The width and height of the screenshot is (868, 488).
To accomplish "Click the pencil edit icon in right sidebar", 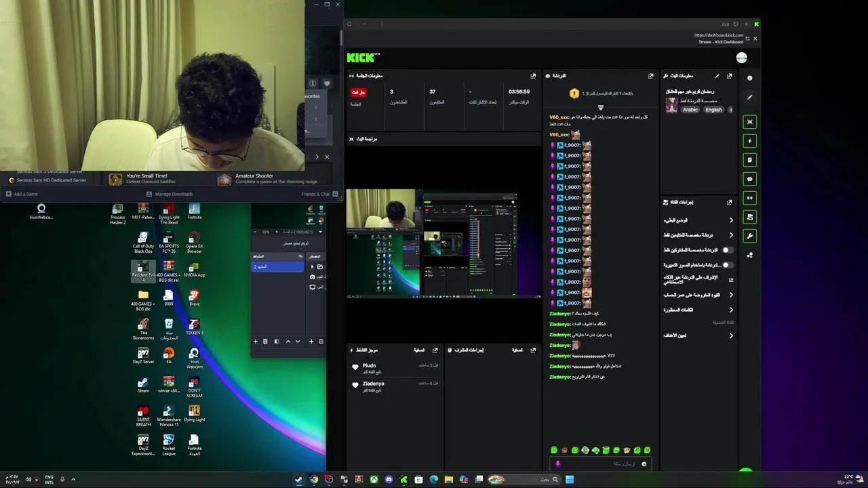I will (749, 97).
